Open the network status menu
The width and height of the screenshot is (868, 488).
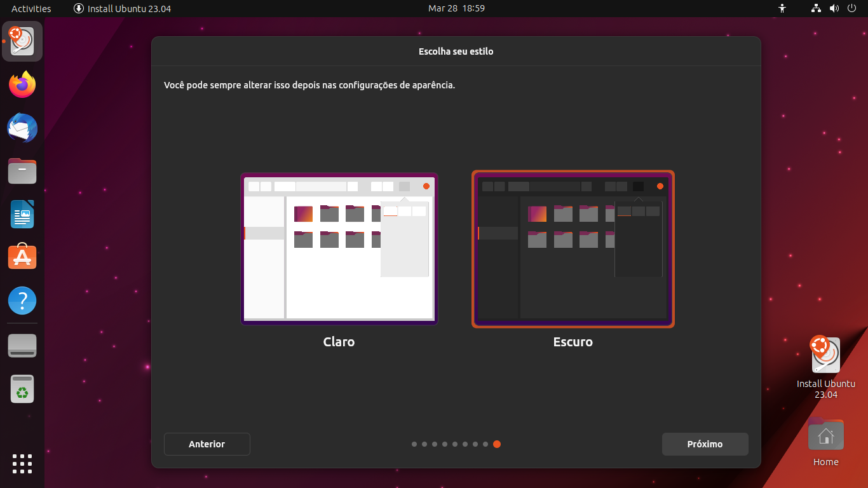815,8
